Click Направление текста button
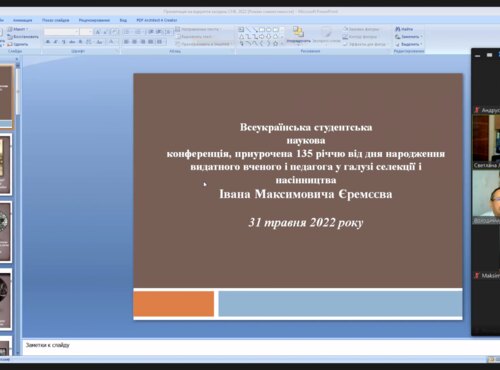This screenshot has width=500, height=370. pyautogui.click(x=198, y=29)
